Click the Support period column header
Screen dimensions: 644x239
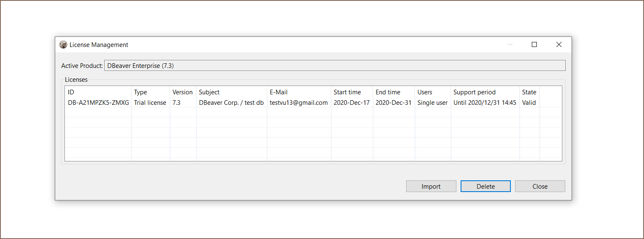[x=485, y=92]
